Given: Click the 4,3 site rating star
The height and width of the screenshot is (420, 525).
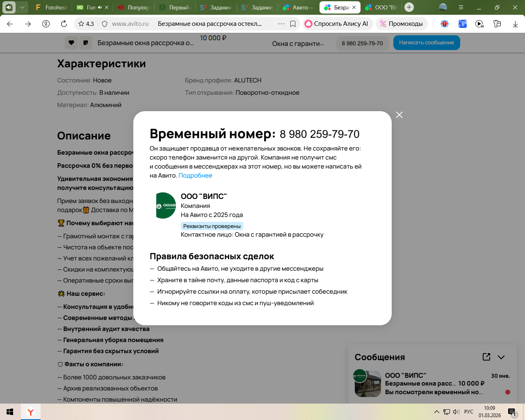Looking at the screenshot, I should 86,24.
